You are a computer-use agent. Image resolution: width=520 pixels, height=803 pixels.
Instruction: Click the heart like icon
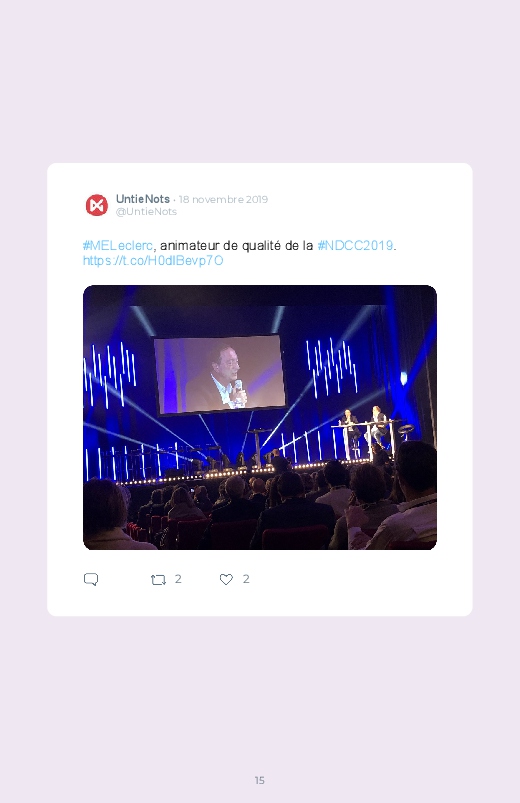click(x=226, y=579)
